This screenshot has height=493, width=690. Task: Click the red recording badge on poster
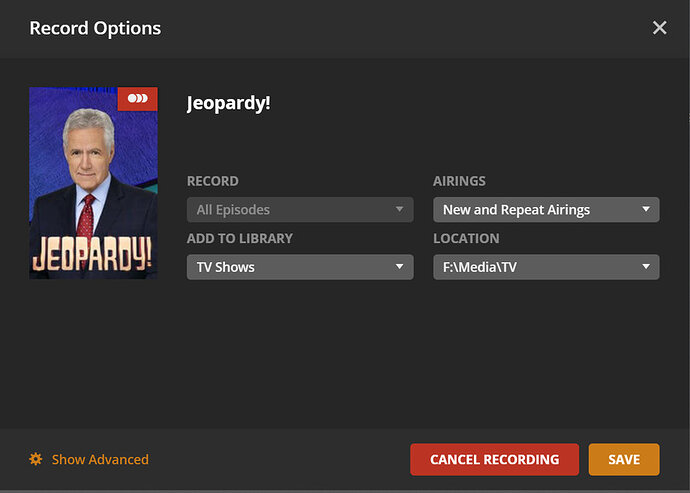137,99
